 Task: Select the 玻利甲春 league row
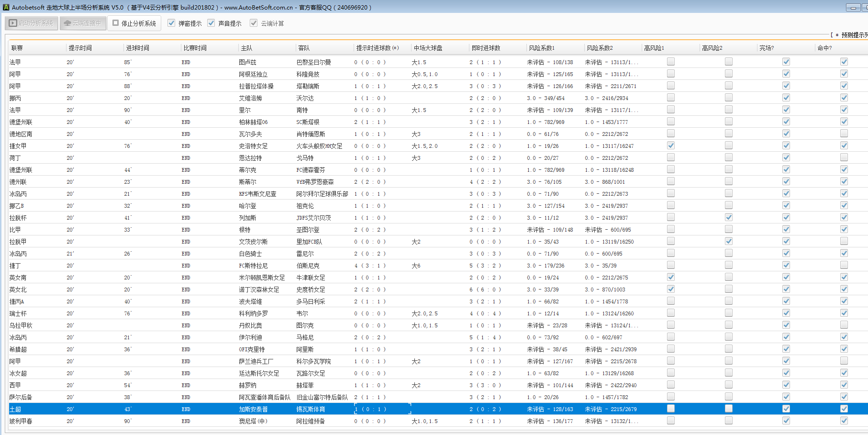coord(21,421)
